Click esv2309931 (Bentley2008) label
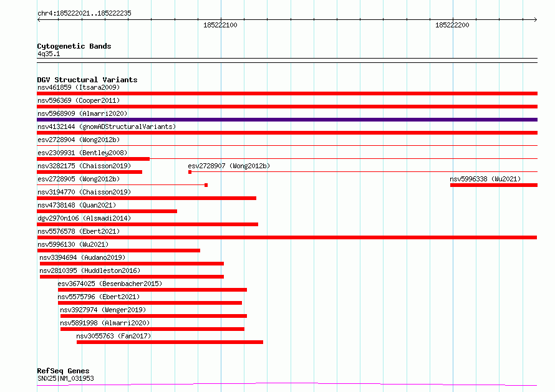Image resolution: width=555 pixels, height=392 pixels. coord(82,153)
